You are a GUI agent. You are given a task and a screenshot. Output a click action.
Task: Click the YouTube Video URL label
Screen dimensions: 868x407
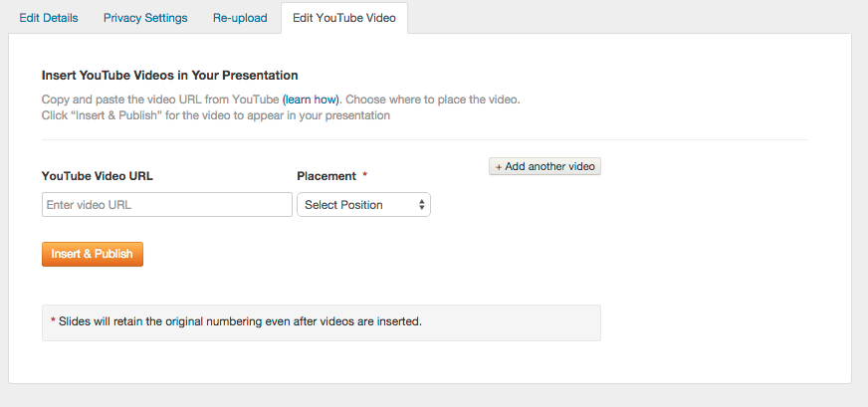(98, 176)
